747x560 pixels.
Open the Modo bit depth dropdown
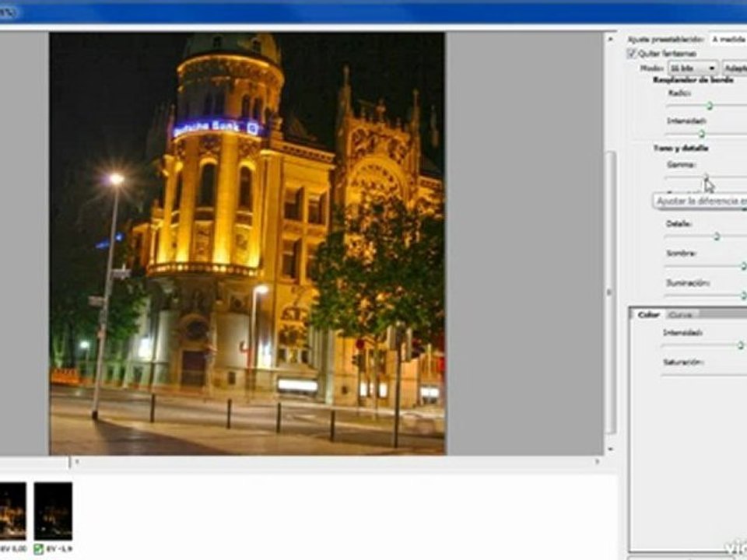point(693,68)
